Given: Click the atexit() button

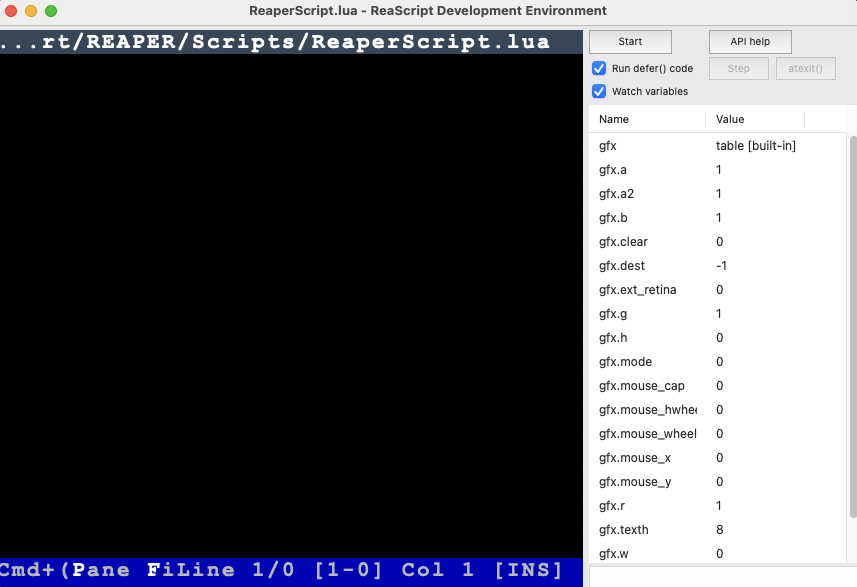Looking at the screenshot, I should 805,68.
